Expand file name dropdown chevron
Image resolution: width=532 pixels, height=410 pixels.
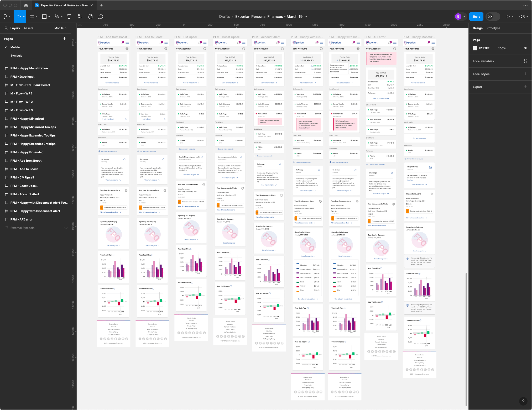coord(306,17)
